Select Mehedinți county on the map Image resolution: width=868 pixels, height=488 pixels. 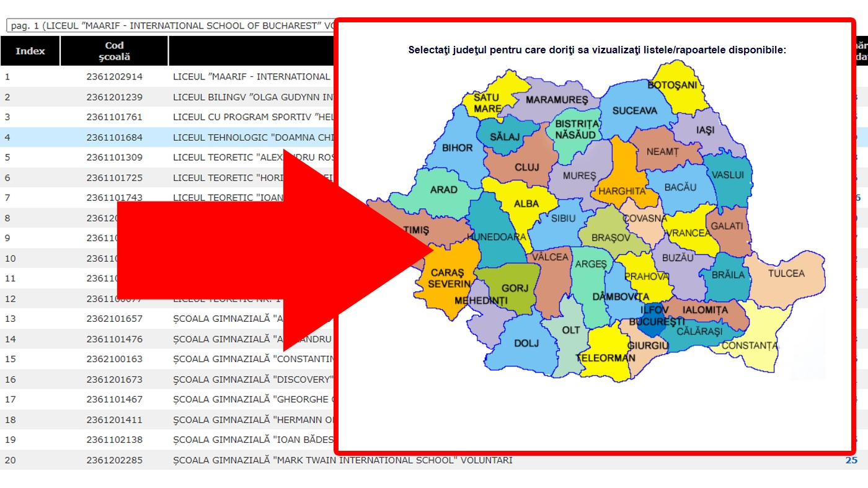click(x=481, y=301)
